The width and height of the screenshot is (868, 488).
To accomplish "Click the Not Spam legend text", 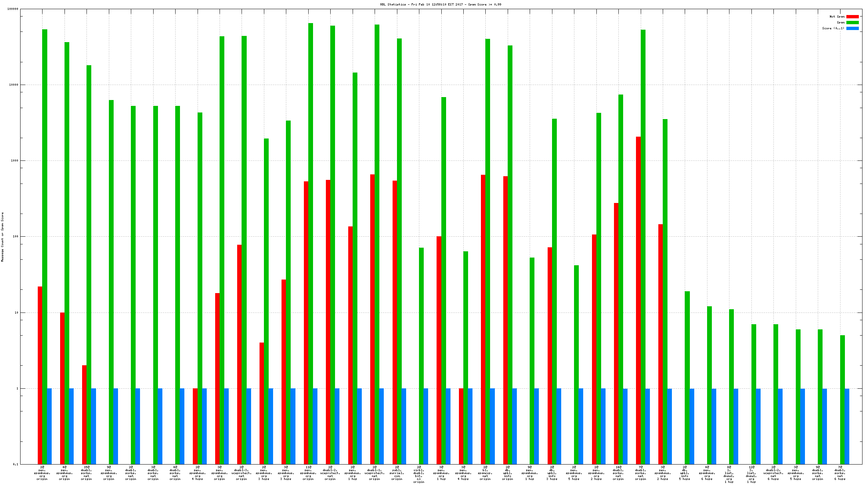I will tap(837, 16).
